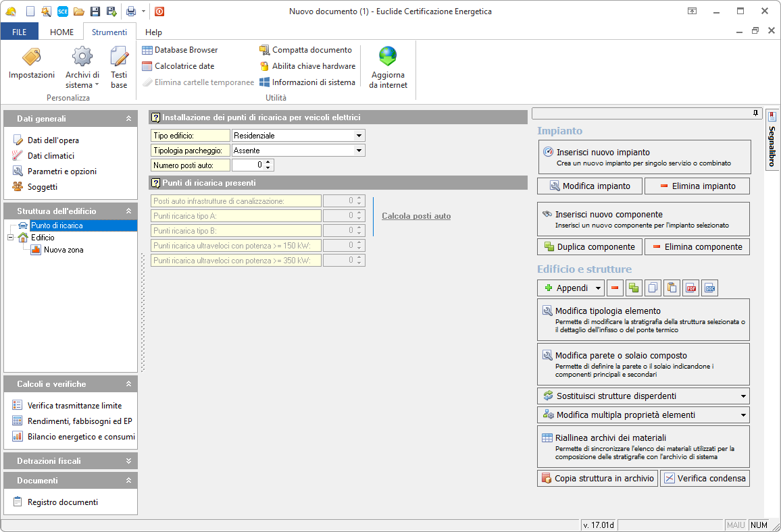Viewport: 781px width, 532px height.
Task: Expand the Detrazioni fiscali panel
Action: pos(128,461)
